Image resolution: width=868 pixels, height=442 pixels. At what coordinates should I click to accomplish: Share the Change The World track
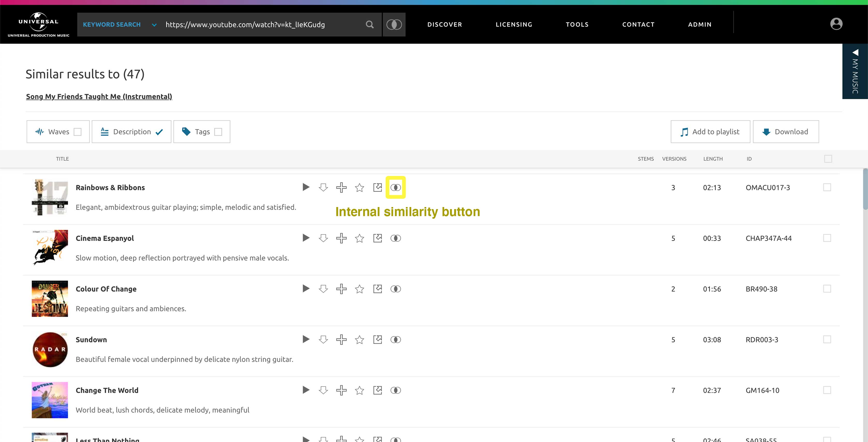click(377, 390)
